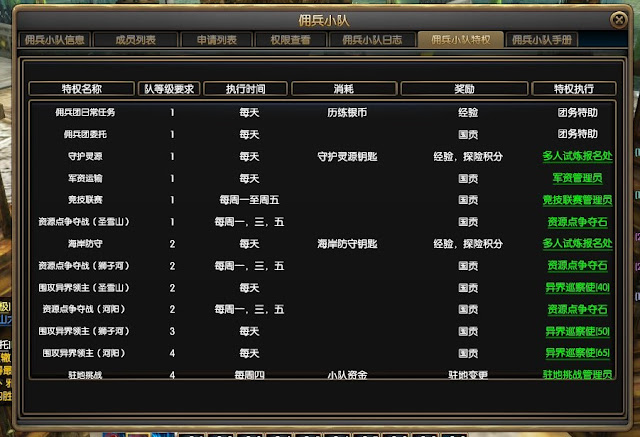Click the 驻地变更 reward cell
The height and width of the screenshot is (437, 640).
[468, 375]
